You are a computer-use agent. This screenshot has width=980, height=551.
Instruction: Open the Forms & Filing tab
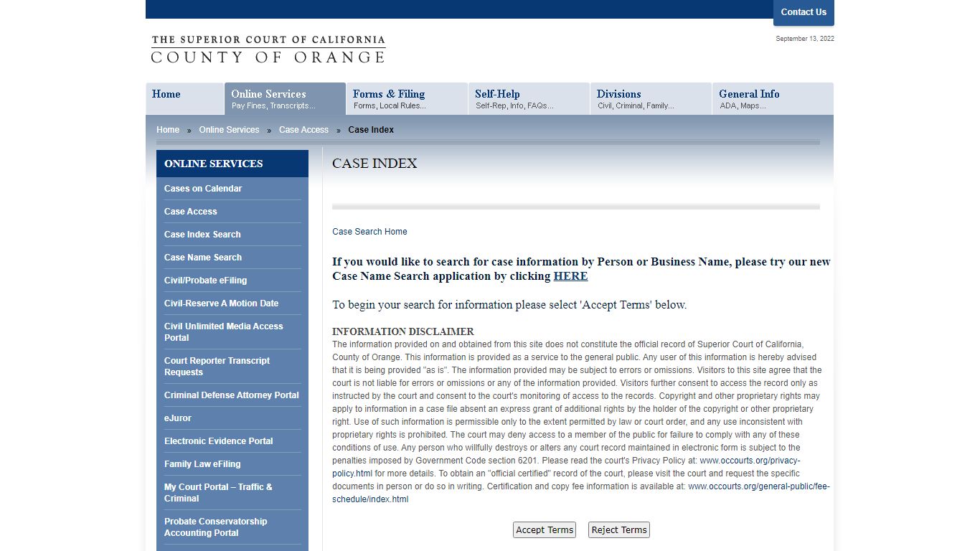coord(407,99)
